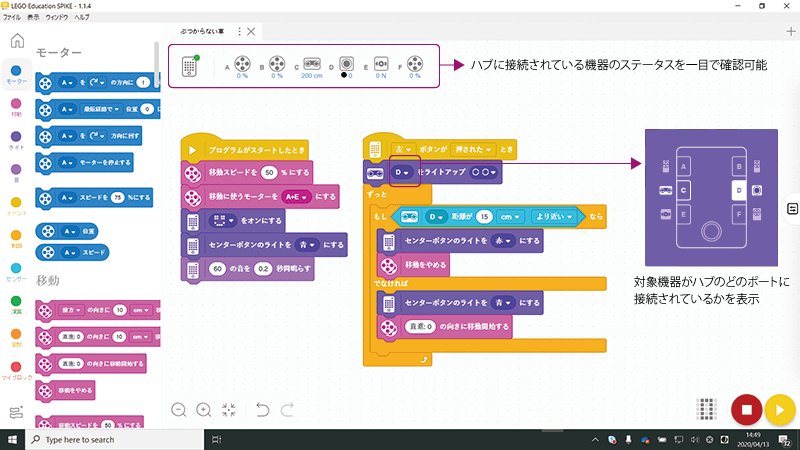Edit the motor speed value 75 in palette
800x450 pixels.
coord(118,197)
